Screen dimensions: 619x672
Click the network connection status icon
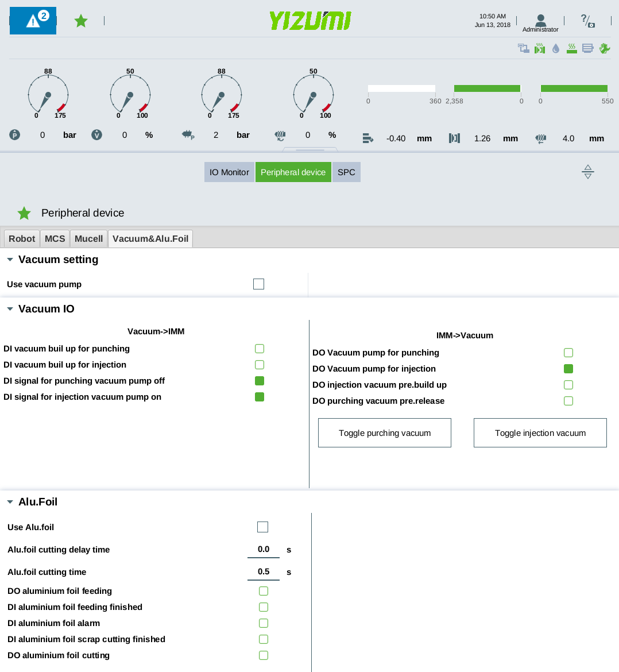[523, 49]
